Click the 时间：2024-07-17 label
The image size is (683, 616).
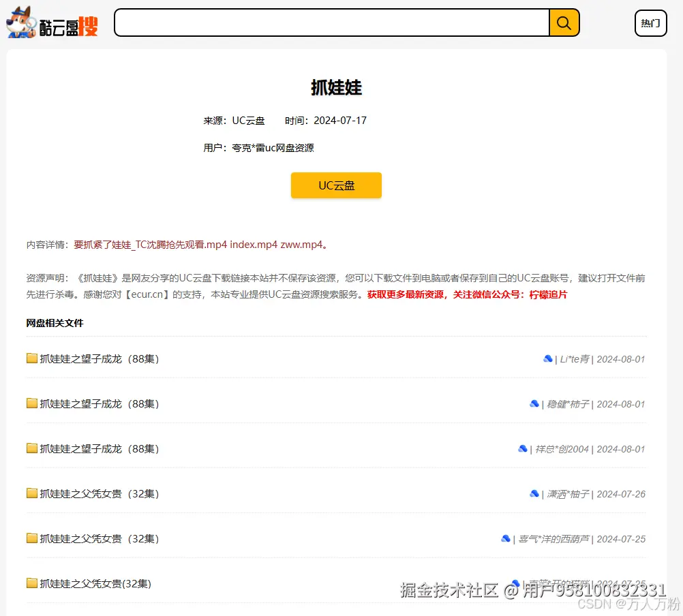[x=326, y=121]
